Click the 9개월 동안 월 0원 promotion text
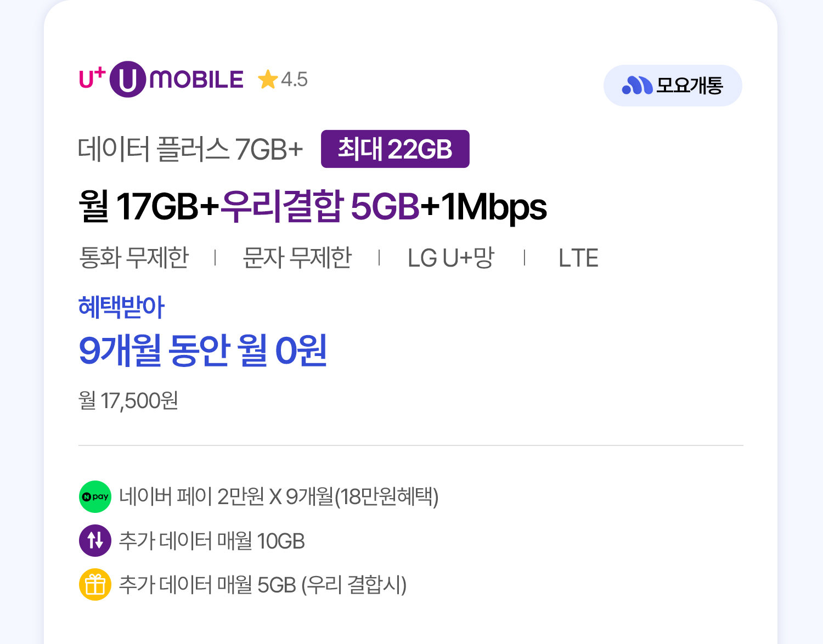823x644 pixels. 203,350
